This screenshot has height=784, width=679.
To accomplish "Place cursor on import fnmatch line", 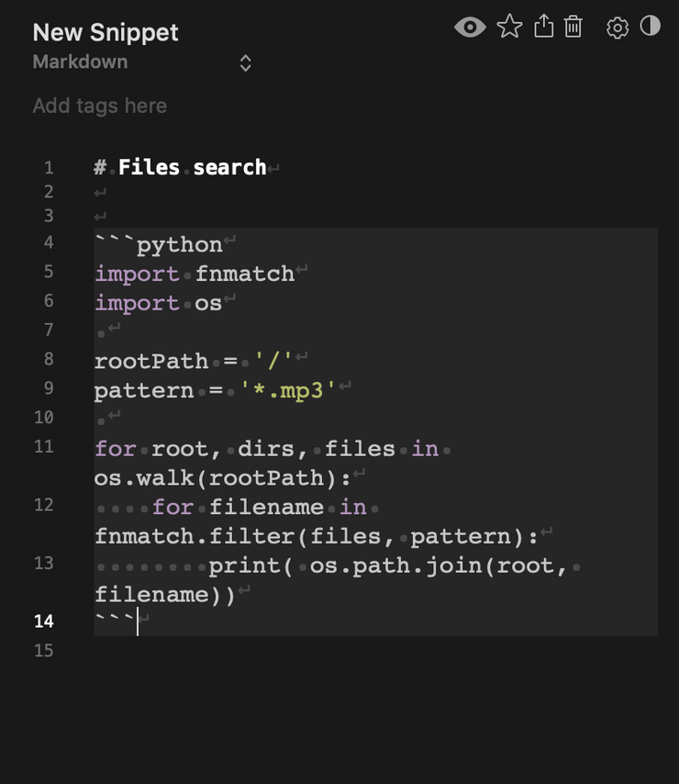I will (195, 274).
